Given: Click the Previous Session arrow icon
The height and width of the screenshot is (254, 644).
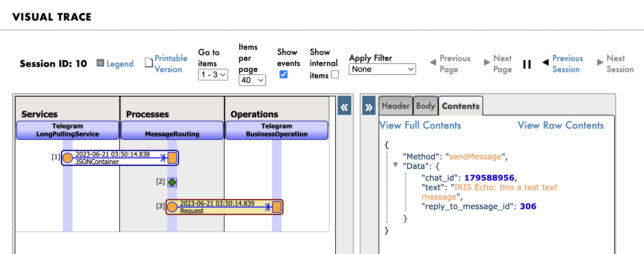Looking at the screenshot, I should point(546,62).
